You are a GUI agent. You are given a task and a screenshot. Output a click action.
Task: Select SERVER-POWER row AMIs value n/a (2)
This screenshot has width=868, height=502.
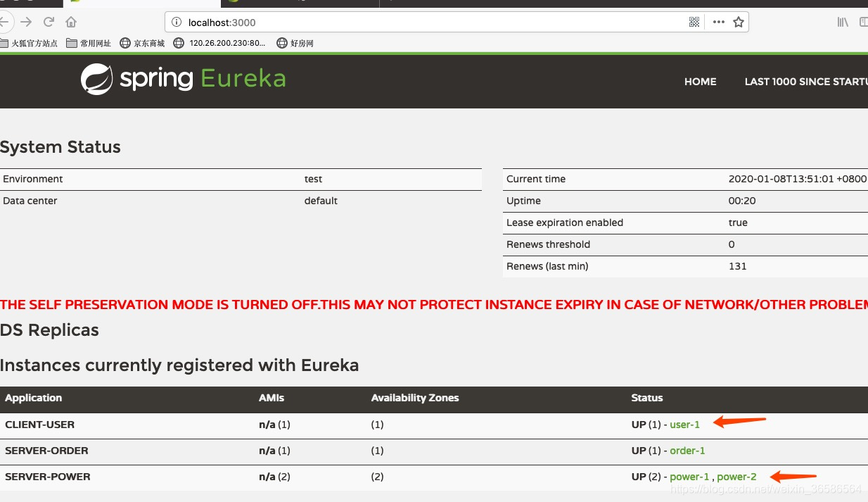click(x=274, y=477)
